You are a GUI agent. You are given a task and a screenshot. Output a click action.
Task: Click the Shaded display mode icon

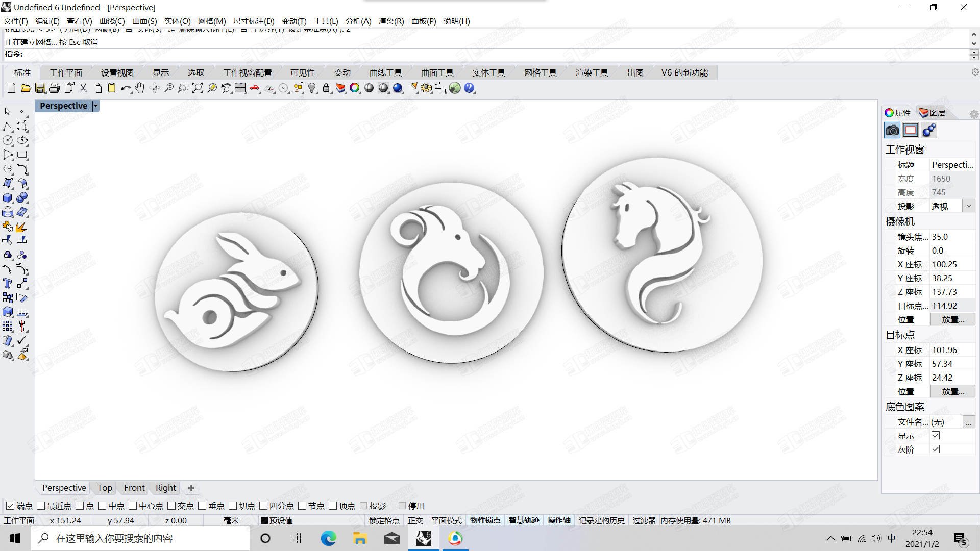coord(370,88)
